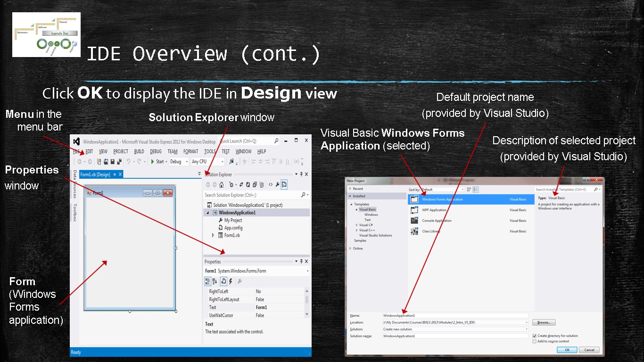Click the Quick Launch magnifier icon
This screenshot has height=362, width=644.
tap(276, 141)
